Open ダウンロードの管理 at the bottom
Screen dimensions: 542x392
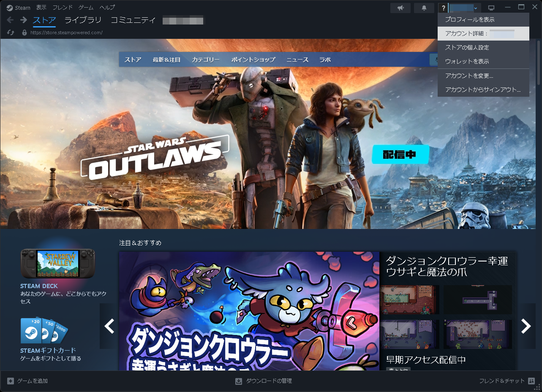[x=264, y=381]
